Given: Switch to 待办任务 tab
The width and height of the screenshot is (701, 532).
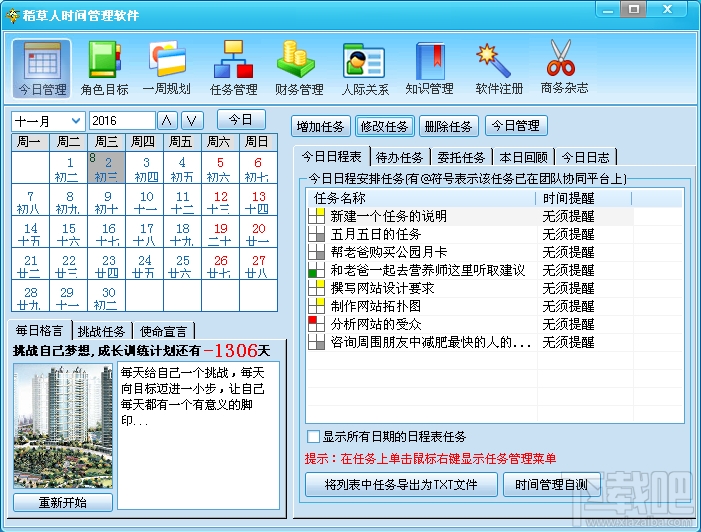Looking at the screenshot, I should (x=399, y=157).
